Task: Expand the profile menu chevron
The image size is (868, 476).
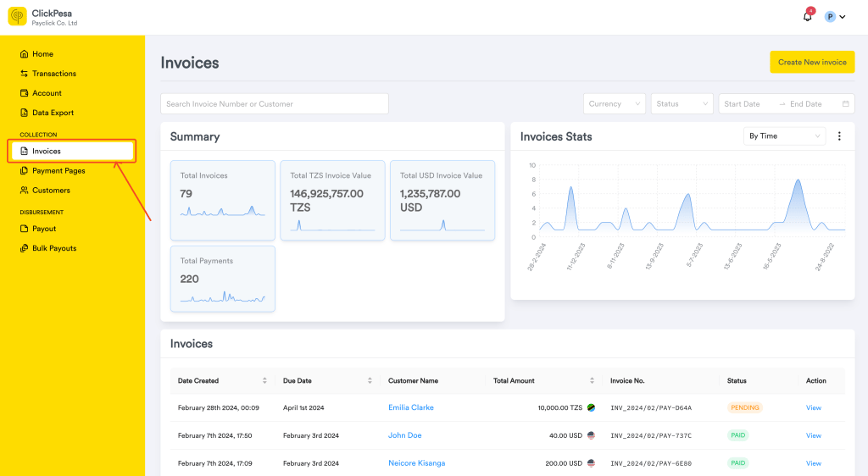Action: pyautogui.click(x=843, y=17)
